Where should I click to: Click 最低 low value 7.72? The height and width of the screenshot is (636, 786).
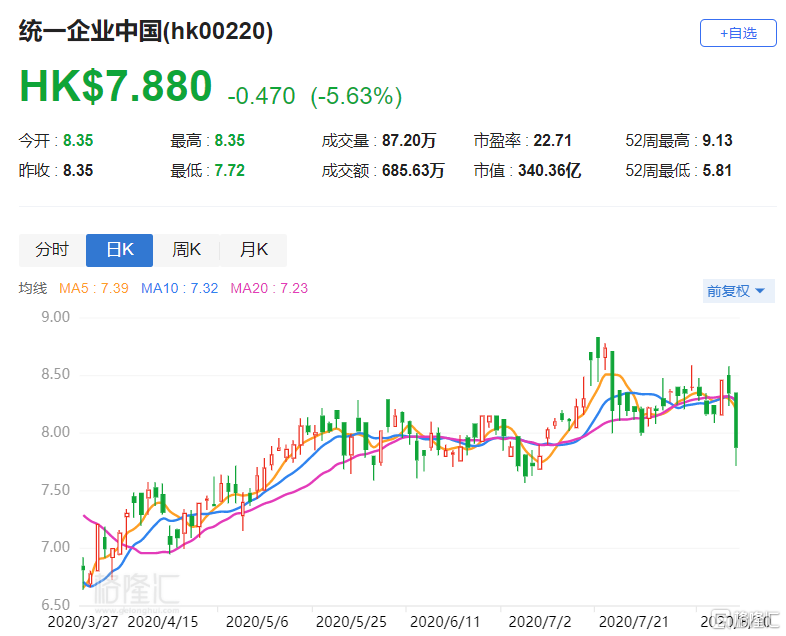click(x=230, y=170)
